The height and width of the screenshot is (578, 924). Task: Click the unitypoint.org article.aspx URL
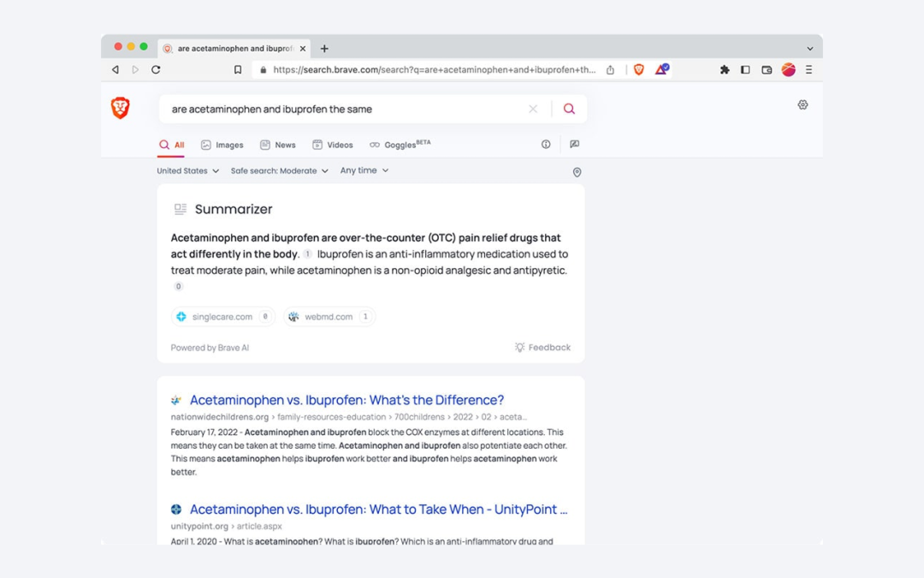coord(226,526)
